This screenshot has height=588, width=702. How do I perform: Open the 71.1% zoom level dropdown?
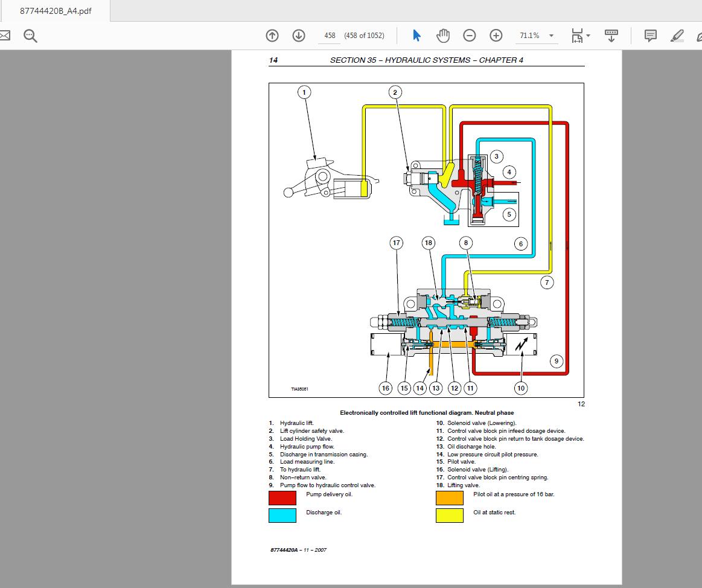(551, 36)
